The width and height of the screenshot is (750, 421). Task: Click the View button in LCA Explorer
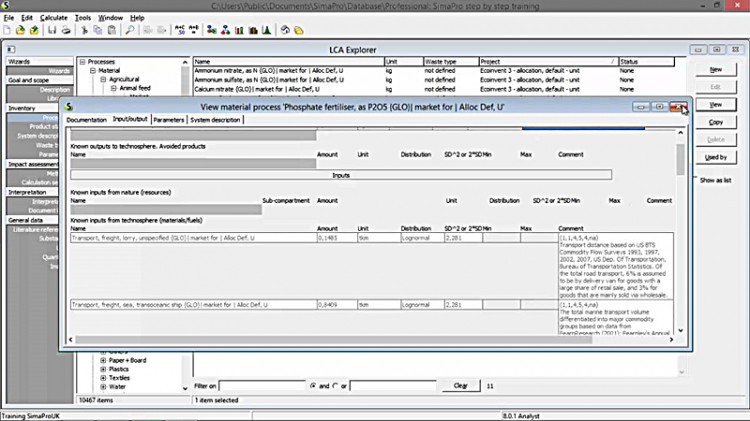click(x=716, y=105)
